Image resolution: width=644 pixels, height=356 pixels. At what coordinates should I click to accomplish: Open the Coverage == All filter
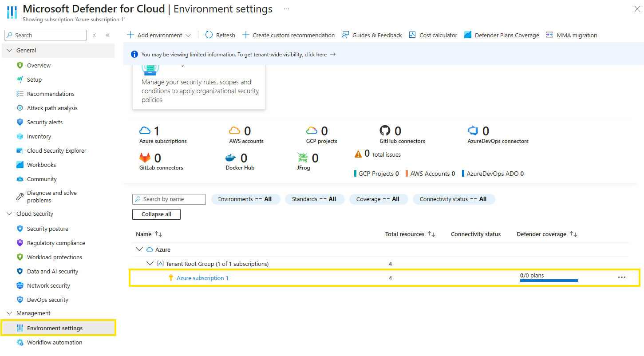pyautogui.click(x=378, y=199)
